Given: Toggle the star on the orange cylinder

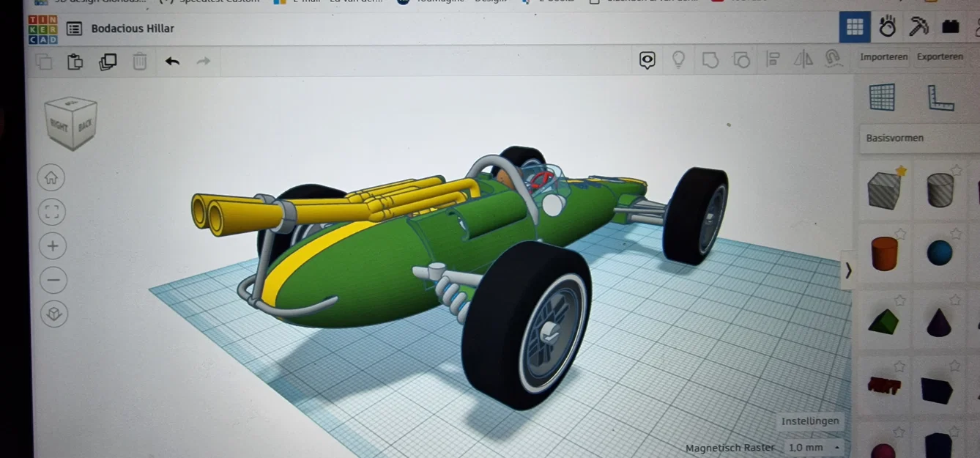Looking at the screenshot, I should click(x=900, y=234).
